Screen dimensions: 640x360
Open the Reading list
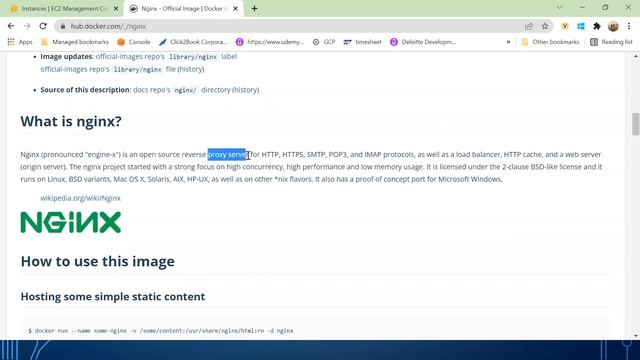tap(611, 42)
